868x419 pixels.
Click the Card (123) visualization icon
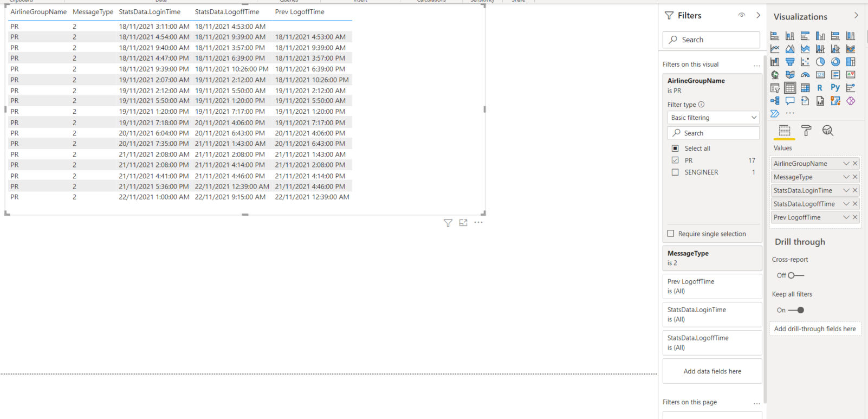point(820,75)
